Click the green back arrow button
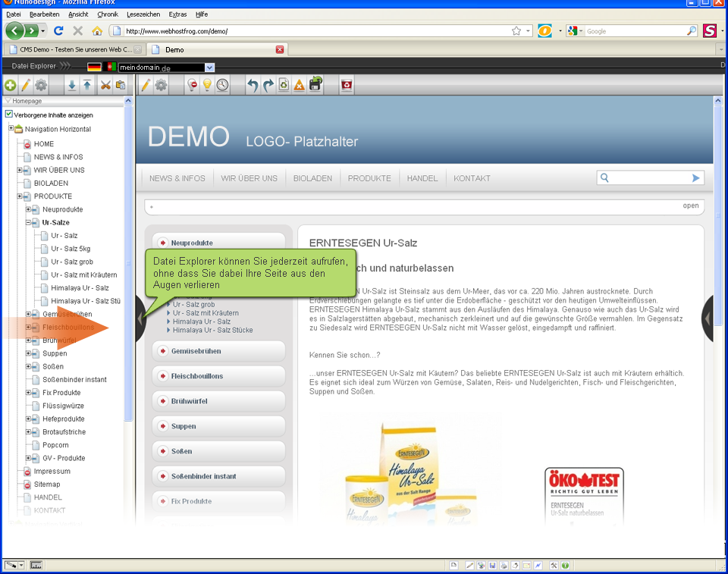This screenshot has width=728, height=574. [x=14, y=31]
